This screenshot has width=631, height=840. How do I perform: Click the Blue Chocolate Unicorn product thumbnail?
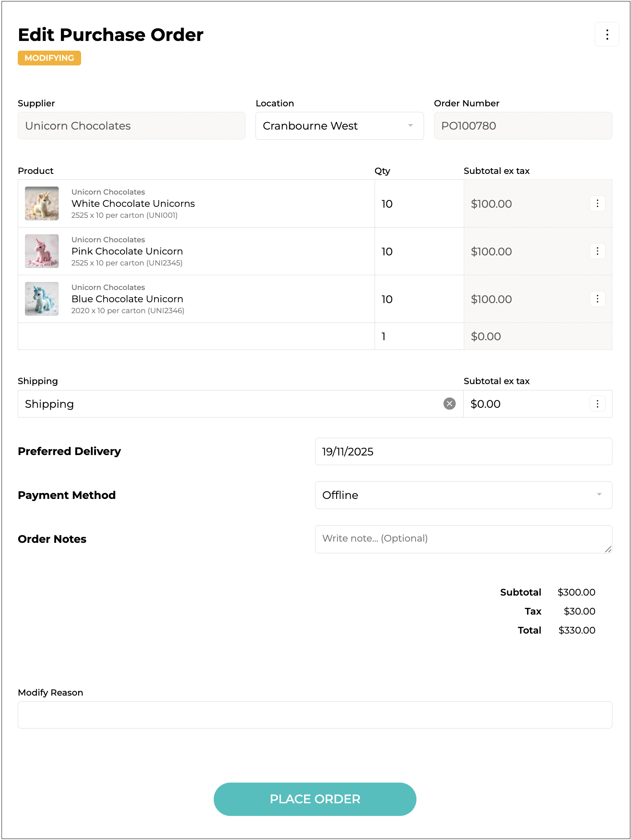point(42,299)
